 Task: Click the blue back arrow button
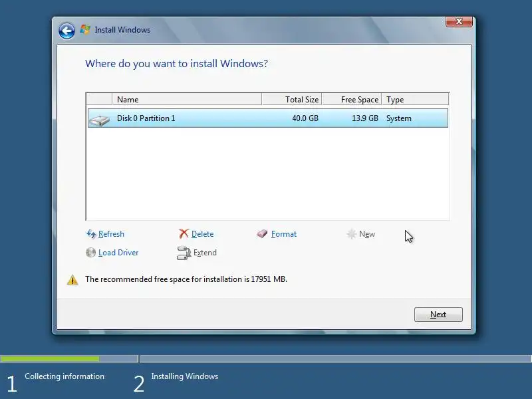click(x=66, y=31)
